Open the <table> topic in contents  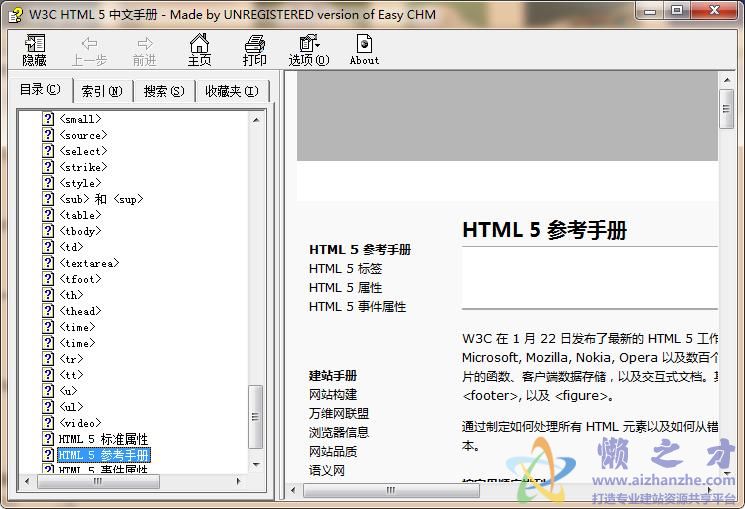click(80, 215)
